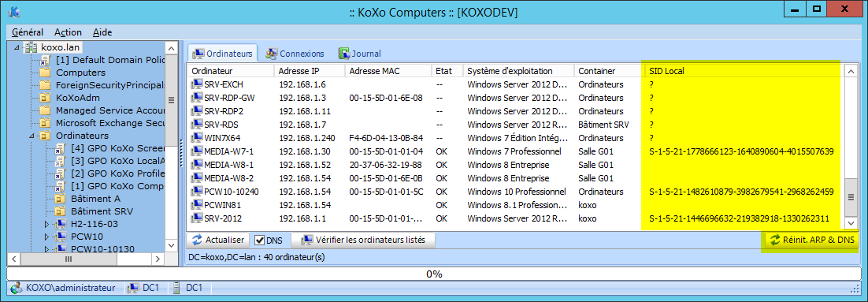Viewport: 868px width, 302px height.
Task: Switch to the Connexions tab
Action: (295, 54)
